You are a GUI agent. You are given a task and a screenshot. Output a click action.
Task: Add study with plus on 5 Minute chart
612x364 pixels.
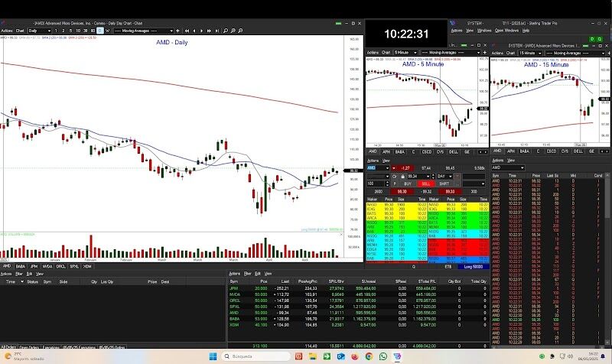click(x=485, y=52)
